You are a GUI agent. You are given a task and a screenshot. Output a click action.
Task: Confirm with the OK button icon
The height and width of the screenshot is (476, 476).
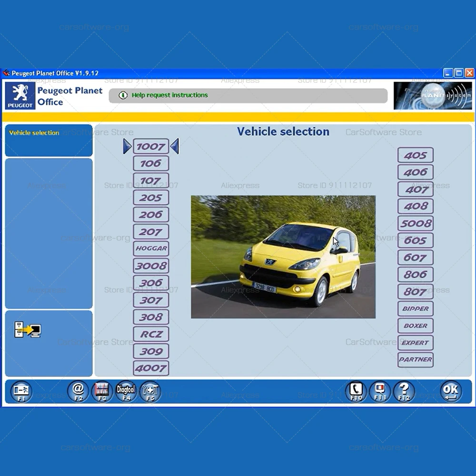[451, 392]
